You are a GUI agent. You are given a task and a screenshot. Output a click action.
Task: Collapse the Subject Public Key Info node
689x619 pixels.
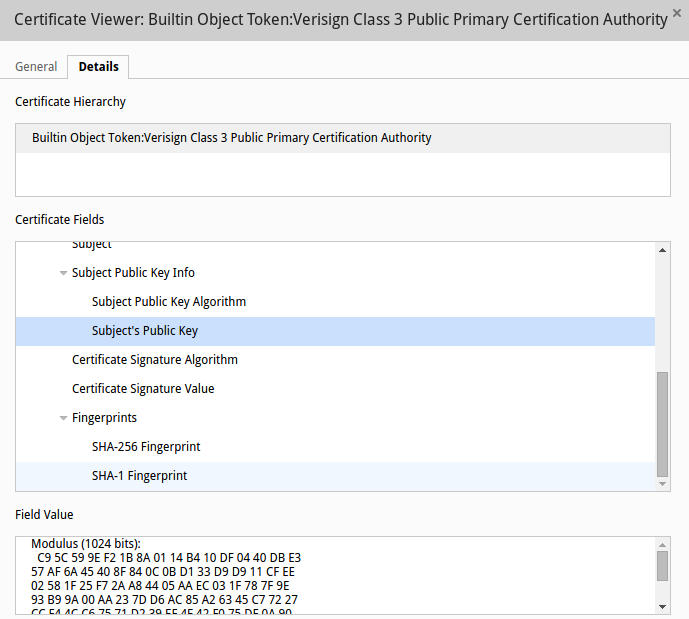click(63, 273)
